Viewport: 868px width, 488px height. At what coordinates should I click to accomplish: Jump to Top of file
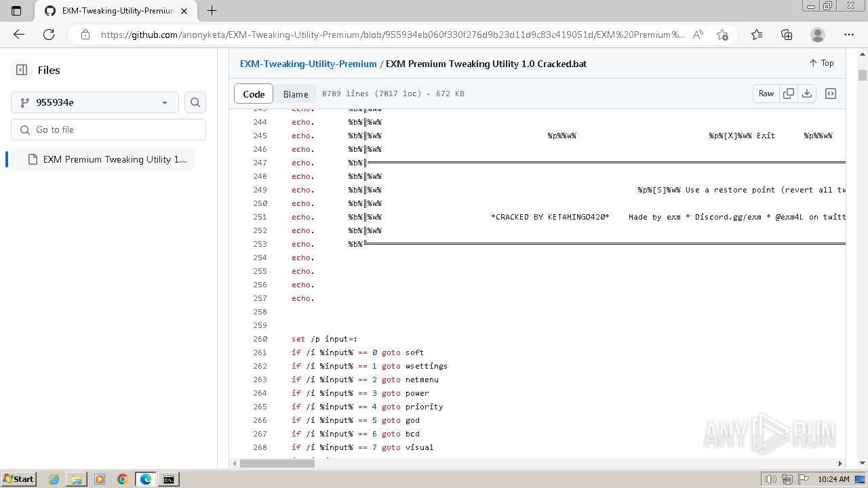[821, 63]
